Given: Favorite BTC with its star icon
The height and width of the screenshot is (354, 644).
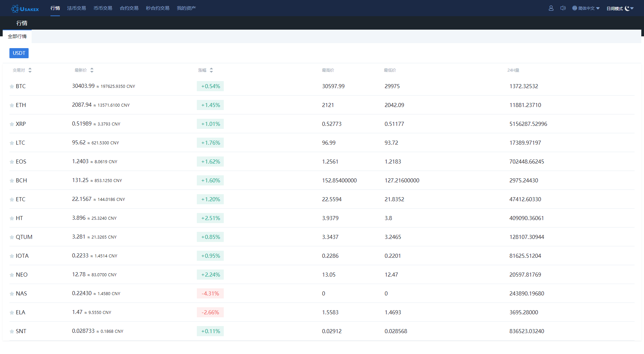Looking at the screenshot, I should click(x=12, y=86).
